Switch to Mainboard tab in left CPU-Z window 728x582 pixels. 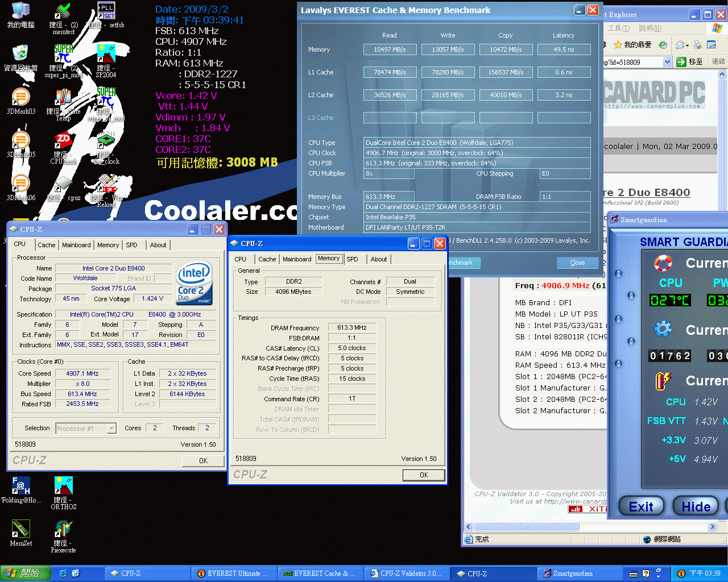point(76,245)
